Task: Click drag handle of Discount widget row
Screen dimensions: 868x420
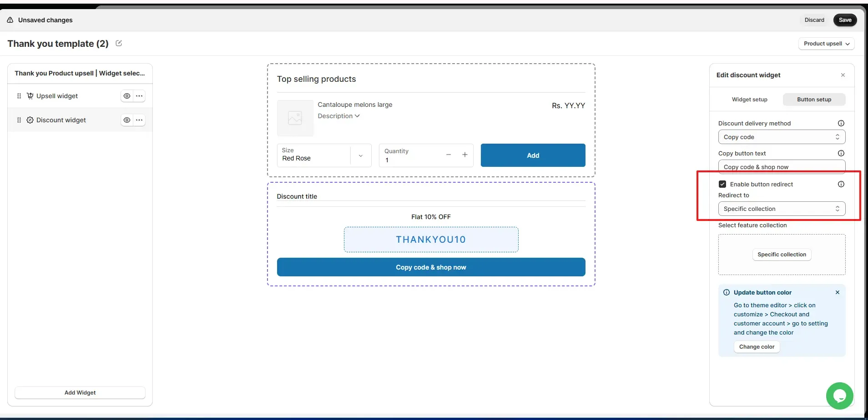Action: point(19,120)
